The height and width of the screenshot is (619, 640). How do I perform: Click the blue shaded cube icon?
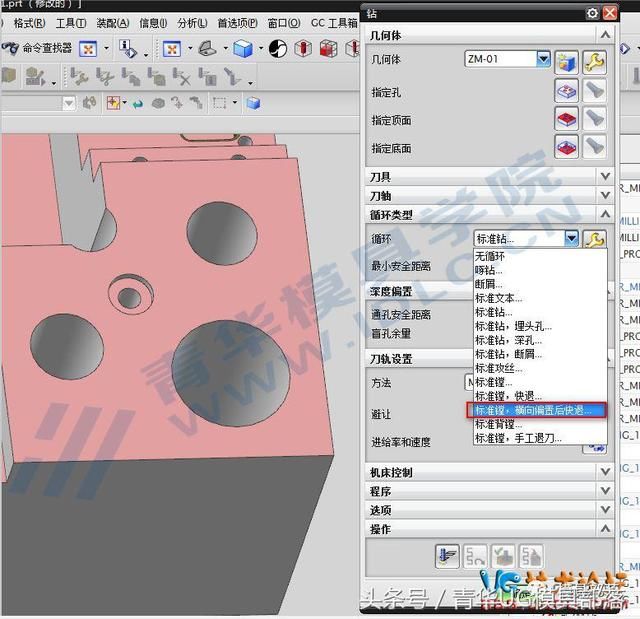click(x=242, y=49)
